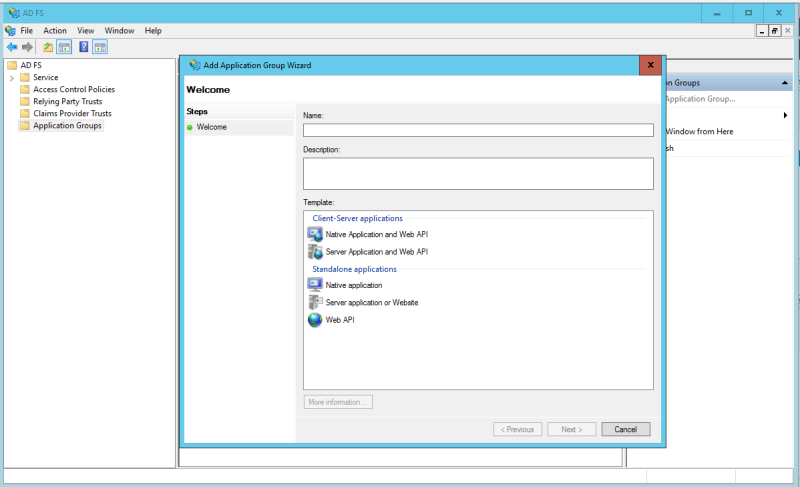Collapse the Groups section in Actions pane
Viewport: 800px width, 487px height.
pyautogui.click(x=785, y=83)
